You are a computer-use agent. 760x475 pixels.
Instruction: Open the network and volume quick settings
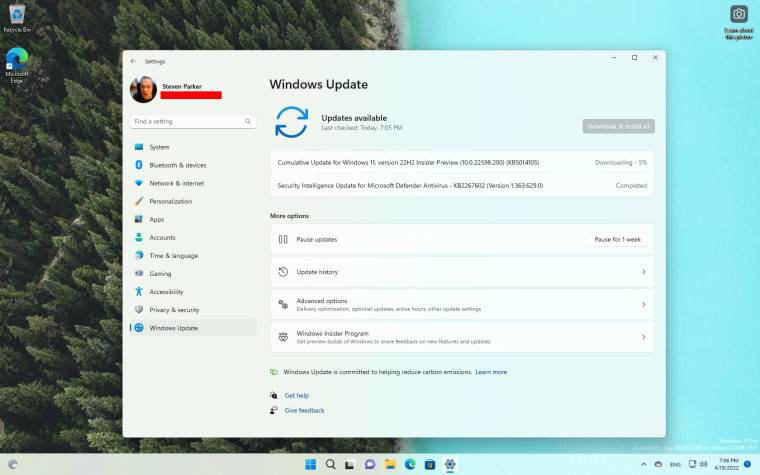698,464
